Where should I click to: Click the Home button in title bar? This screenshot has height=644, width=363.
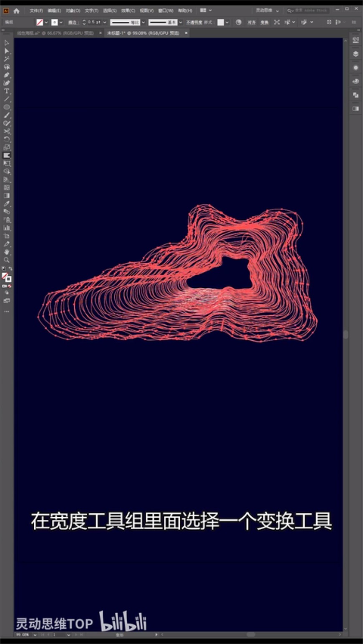[17, 11]
